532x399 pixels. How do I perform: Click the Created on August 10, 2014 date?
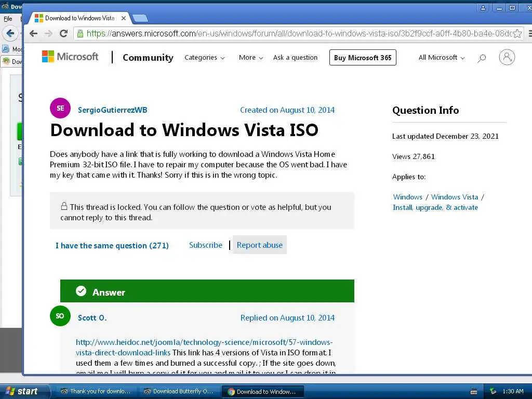(287, 110)
